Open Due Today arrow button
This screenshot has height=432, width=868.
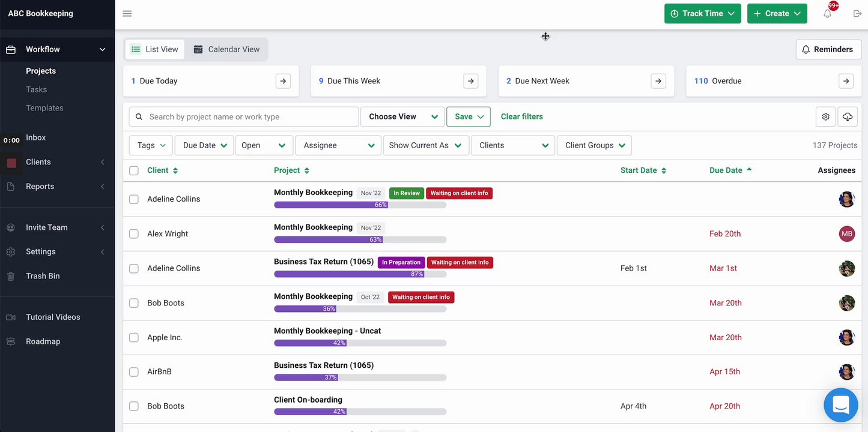(x=283, y=81)
